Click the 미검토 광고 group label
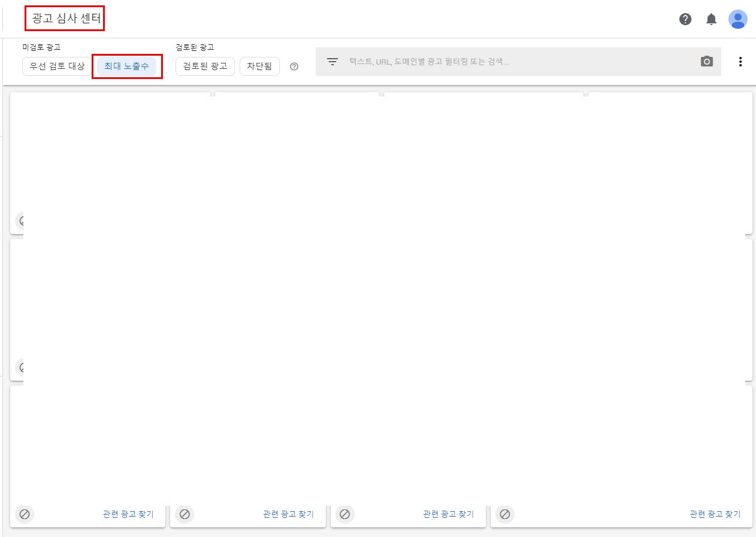 (x=41, y=47)
